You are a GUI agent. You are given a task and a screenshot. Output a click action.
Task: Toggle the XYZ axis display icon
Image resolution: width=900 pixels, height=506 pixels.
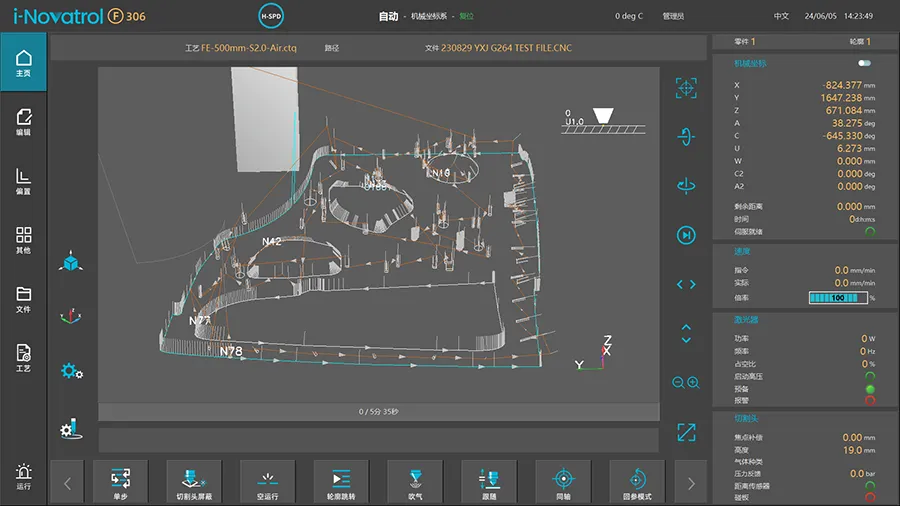(x=70, y=316)
